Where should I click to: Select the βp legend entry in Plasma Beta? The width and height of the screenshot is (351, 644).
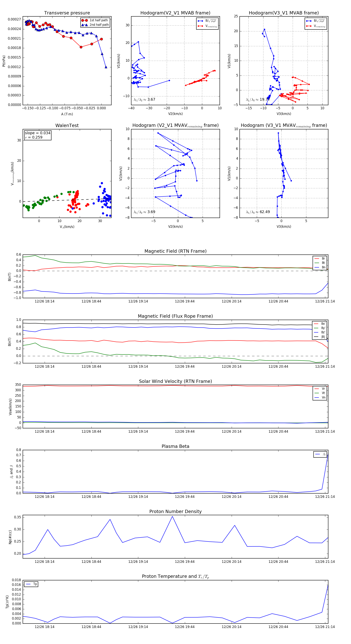[x=320, y=454]
